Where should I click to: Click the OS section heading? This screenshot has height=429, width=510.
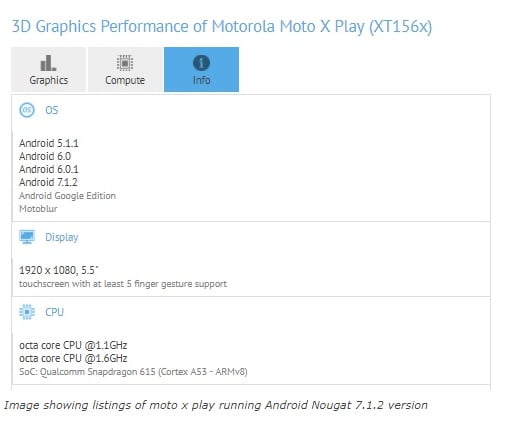[x=52, y=110]
